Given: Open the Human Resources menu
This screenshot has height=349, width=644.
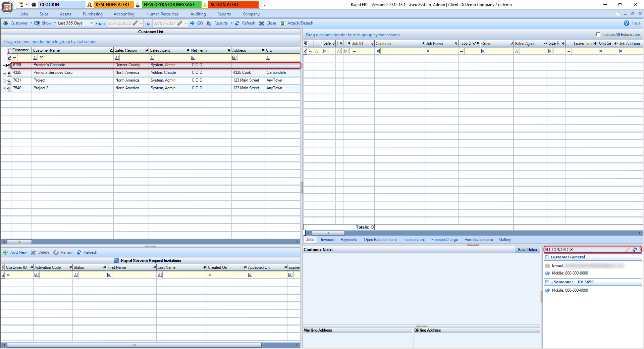Looking at the screenshot, I should click(x=163, y=14).
